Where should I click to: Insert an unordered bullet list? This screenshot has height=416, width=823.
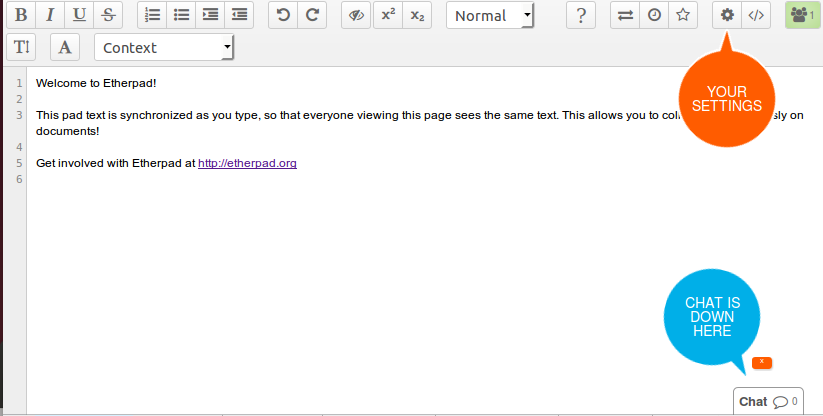point(181,15)
